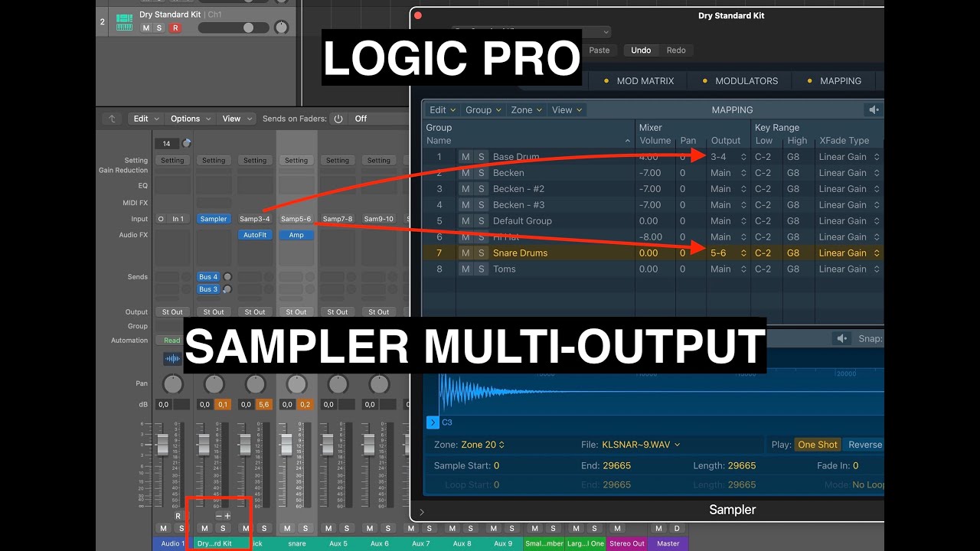The height and width of the screenshot is (551, 980).
Task: Open the Zone 20 selector
Action: coord(482,445)
